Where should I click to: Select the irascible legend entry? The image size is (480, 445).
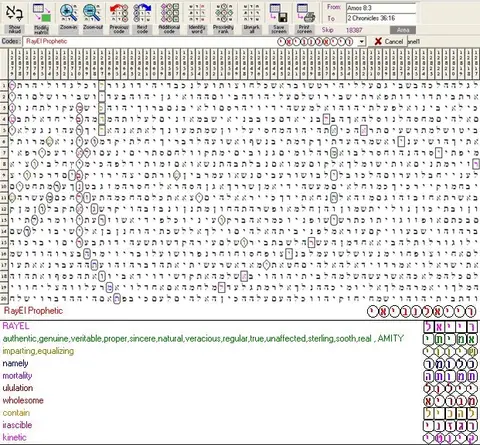(17, 425)
